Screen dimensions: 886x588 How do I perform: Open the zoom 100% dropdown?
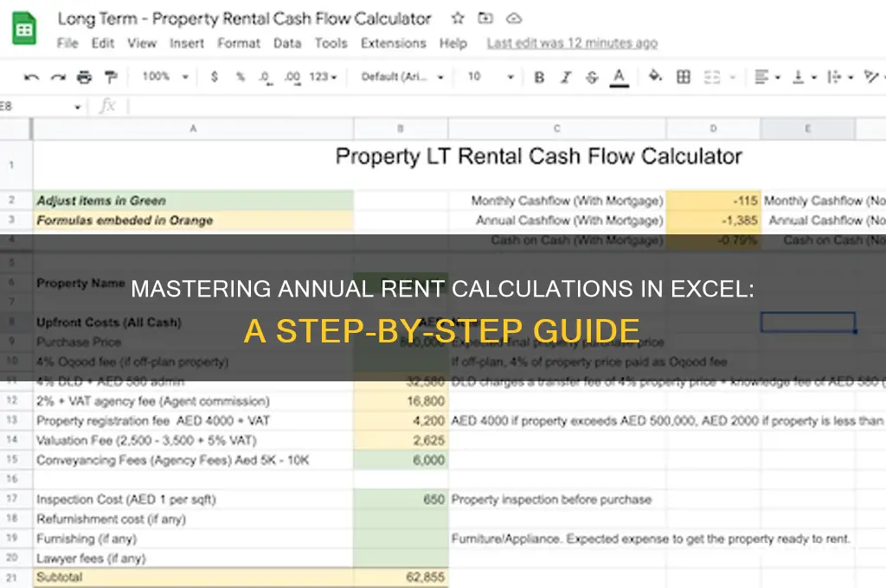(x=165, y=76)
